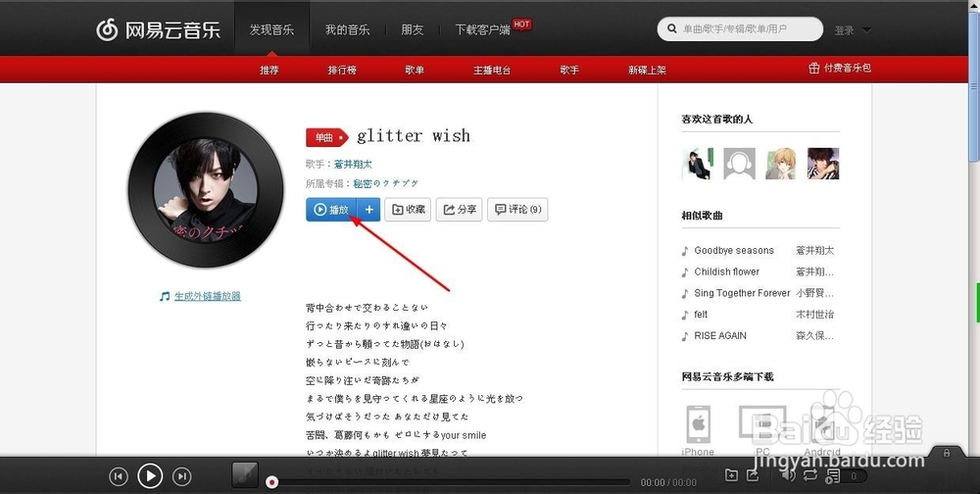Open artist 木村世治 beside felt
This screenshot has width=980, height=494.
[814, 314]
